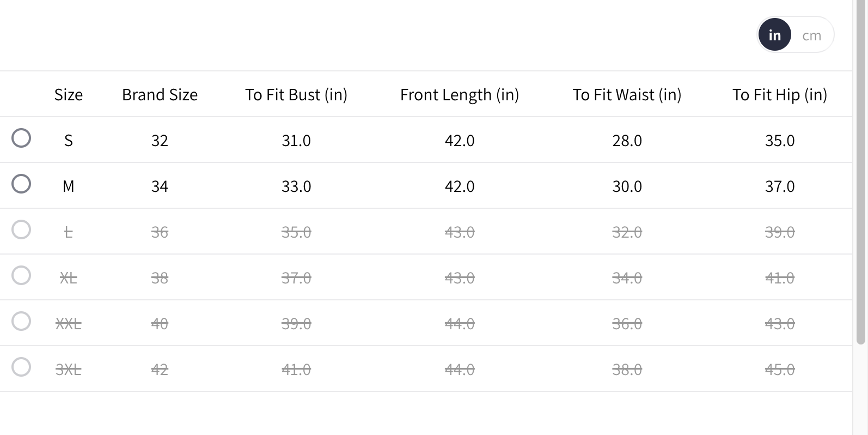Click the Front Length (in) header

460,95
